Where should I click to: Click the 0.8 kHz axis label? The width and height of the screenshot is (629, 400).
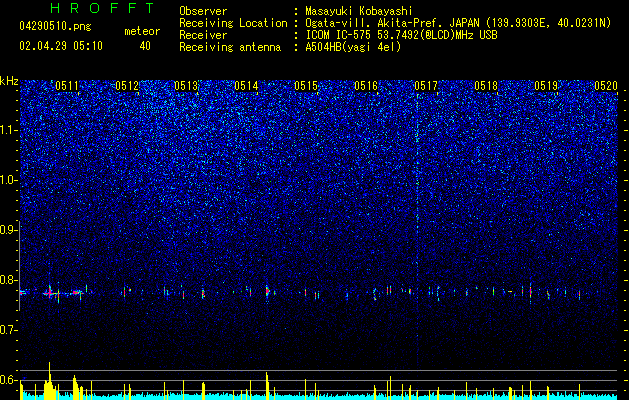(x=8, y=280)
